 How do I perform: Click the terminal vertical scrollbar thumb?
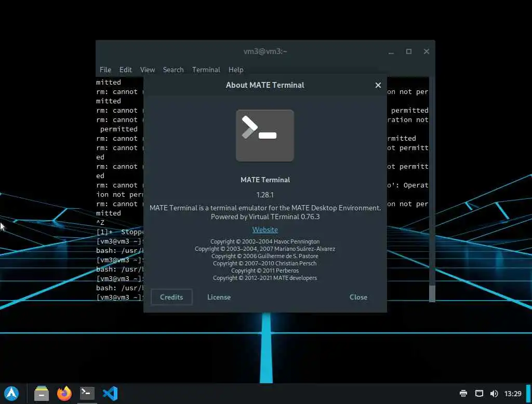tap(432, 293)
